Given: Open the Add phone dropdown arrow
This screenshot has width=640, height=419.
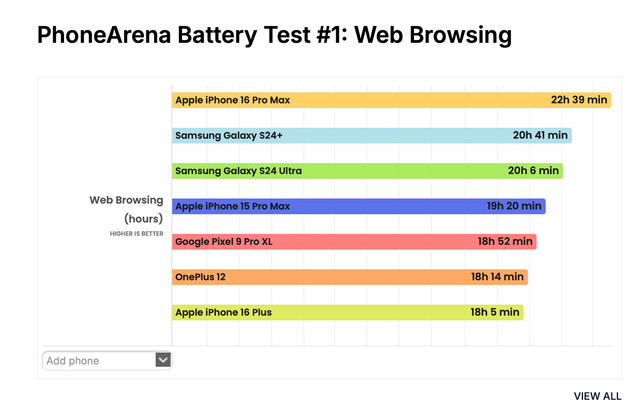Looking at the screenshot, I should coord(163,360).
